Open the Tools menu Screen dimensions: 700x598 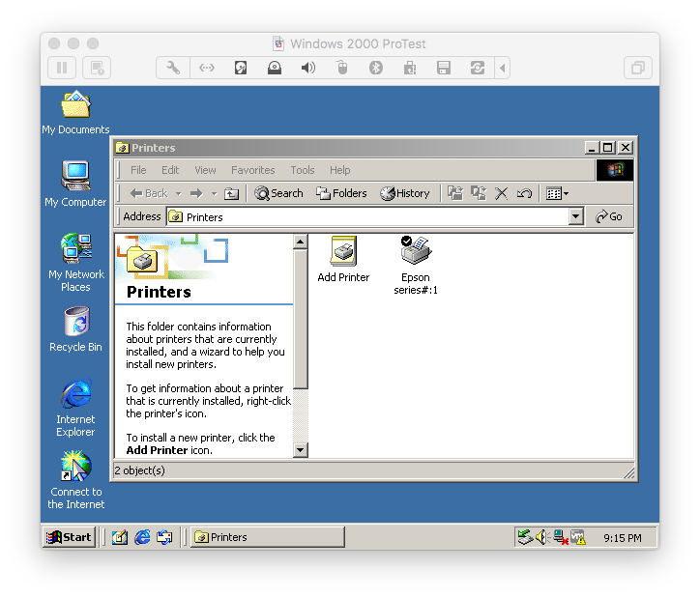tap(303, 170)
